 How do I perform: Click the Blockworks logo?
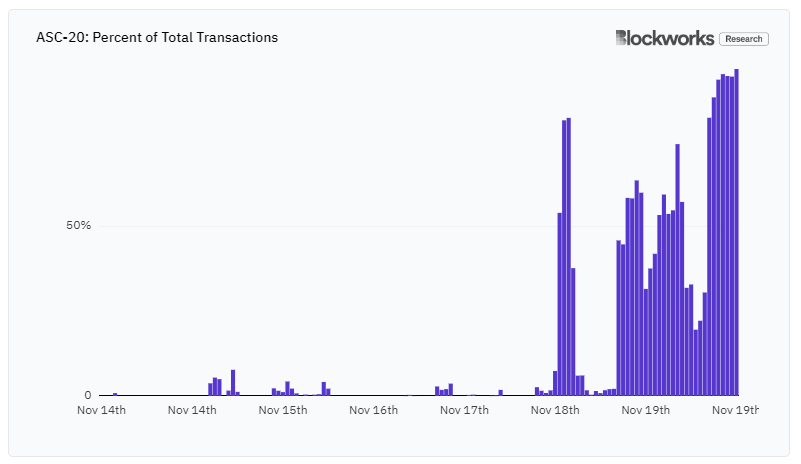tap(665, 38)
